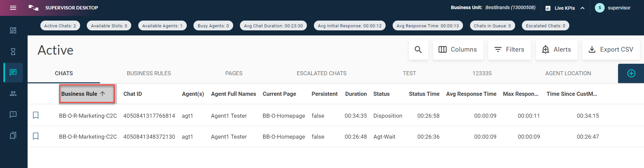The image size is (644, 168).
Task: Open the Columns chooser
Action: (x=458, y=50)
